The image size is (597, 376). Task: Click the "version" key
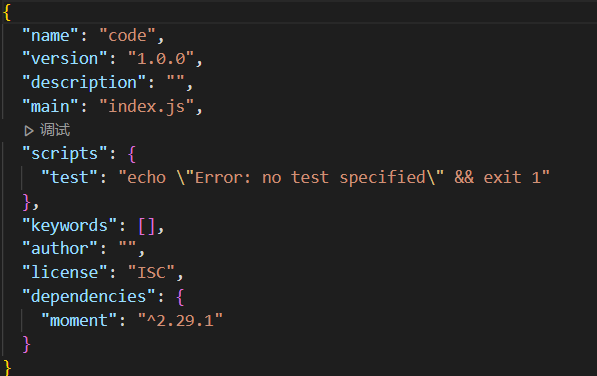(x=65, y=59)
